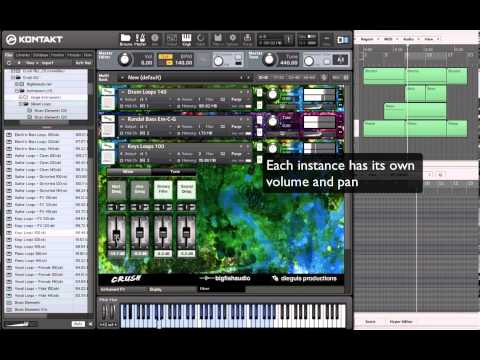Open the Options gear icon
The height and width of the screenshot is (360, 480).
pos(233,39)
